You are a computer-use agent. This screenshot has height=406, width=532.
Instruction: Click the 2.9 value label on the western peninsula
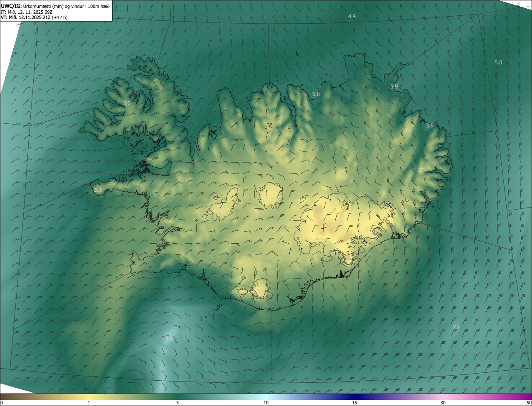click(x=97, y=190)
